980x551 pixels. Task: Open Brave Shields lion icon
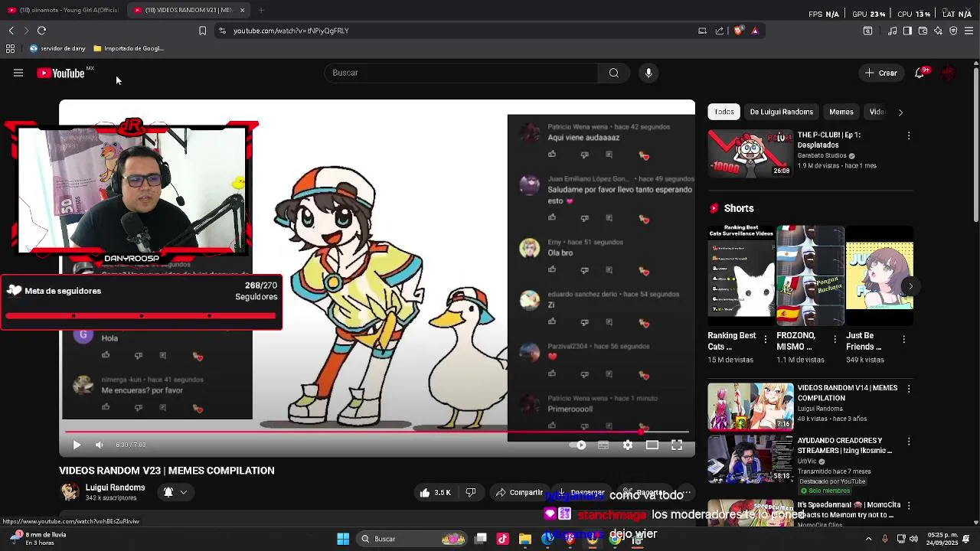(738, 31)
